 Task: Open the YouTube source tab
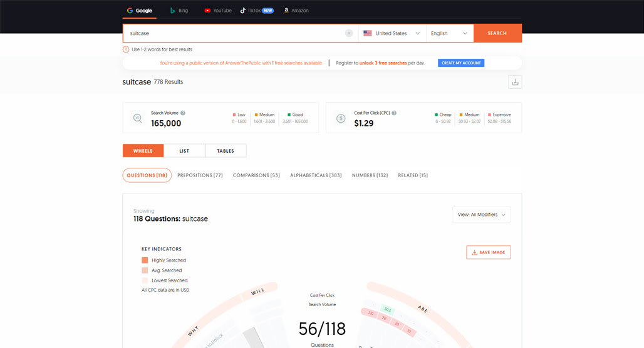pyautogui.click(x=218, y=10)
